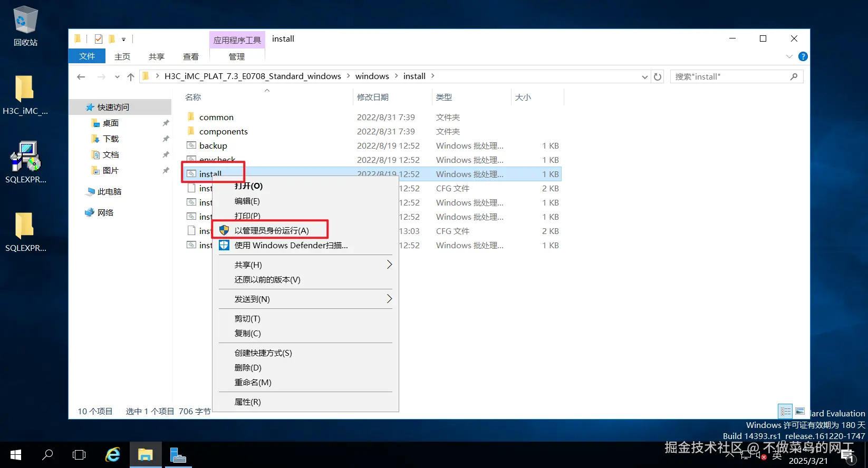
Task: Open the Windows Start menu
Action: click(15, 455)
